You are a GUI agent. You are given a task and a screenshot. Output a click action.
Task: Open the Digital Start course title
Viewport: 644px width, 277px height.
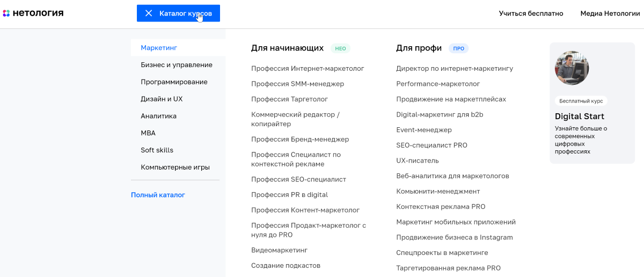point(580,116)
